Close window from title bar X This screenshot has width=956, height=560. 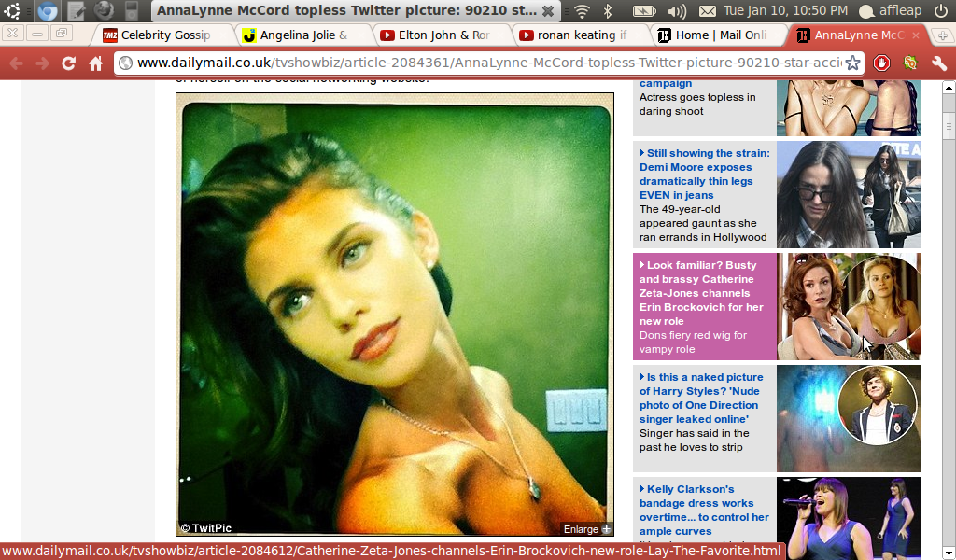pos(548,11)
